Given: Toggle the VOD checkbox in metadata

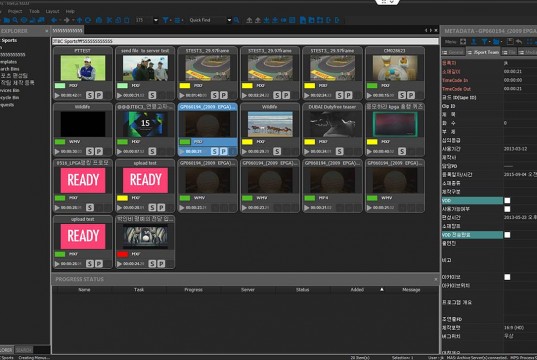Looking at the screenshot, I should click(x=507, y=200).
